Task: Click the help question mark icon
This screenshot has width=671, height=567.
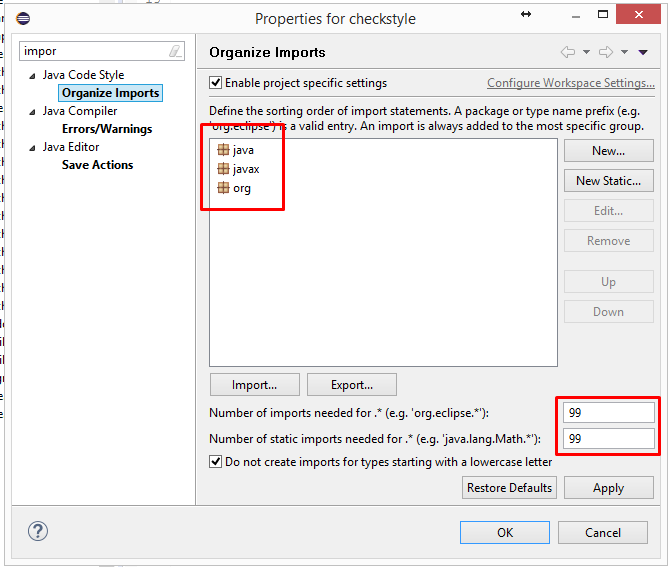Action: tap(39, 532)
